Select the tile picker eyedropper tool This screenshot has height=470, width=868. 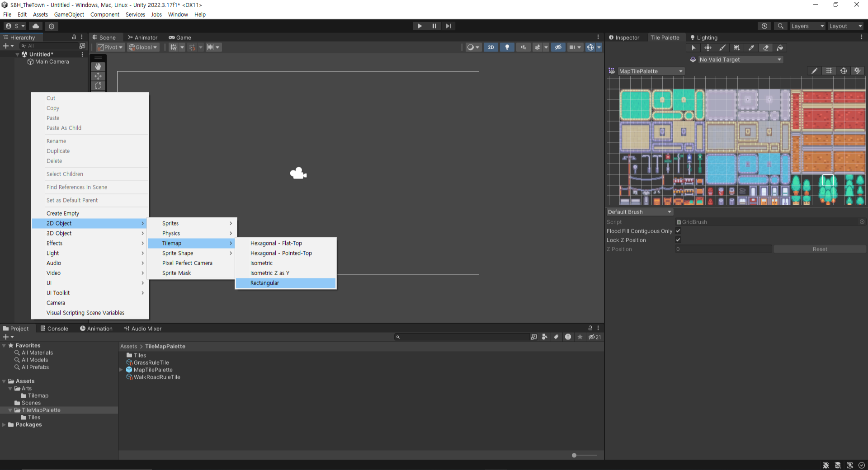tap(751, 48)
